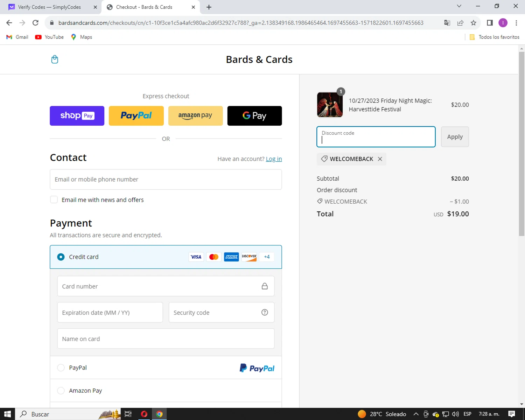Image resolution: width=525 pixels, height=420 pixels.
Task: Remove the WELCOMEBACK discount code tag
Action: click(380, 159)
